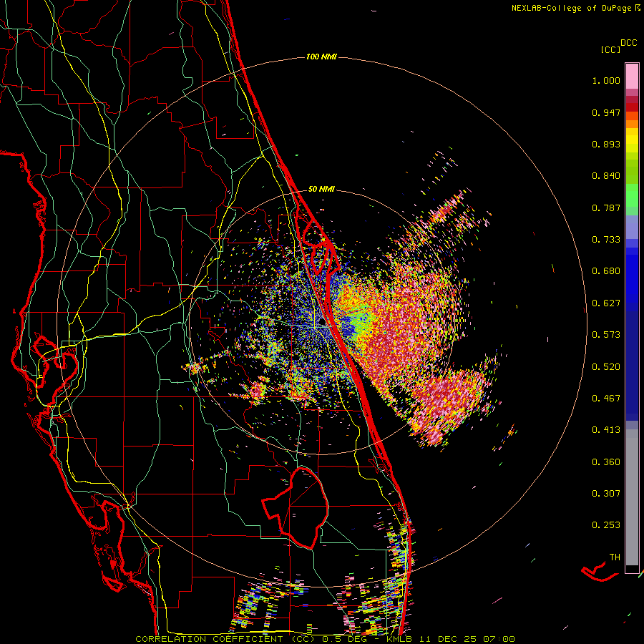This screenshot has height=644, width=644.
Task: Click the NEXLAB-College of DuPage watermark text
Action: coord(575,8)
